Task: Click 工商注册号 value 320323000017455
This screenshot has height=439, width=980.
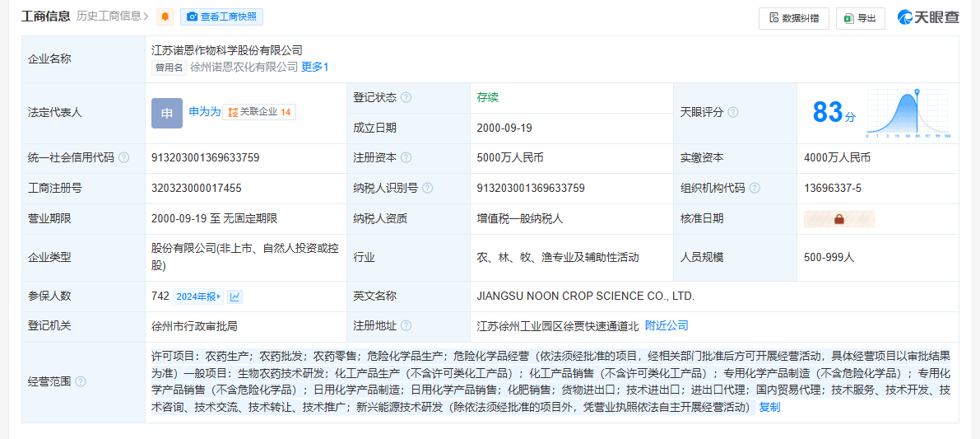Action: click(197, 189)
